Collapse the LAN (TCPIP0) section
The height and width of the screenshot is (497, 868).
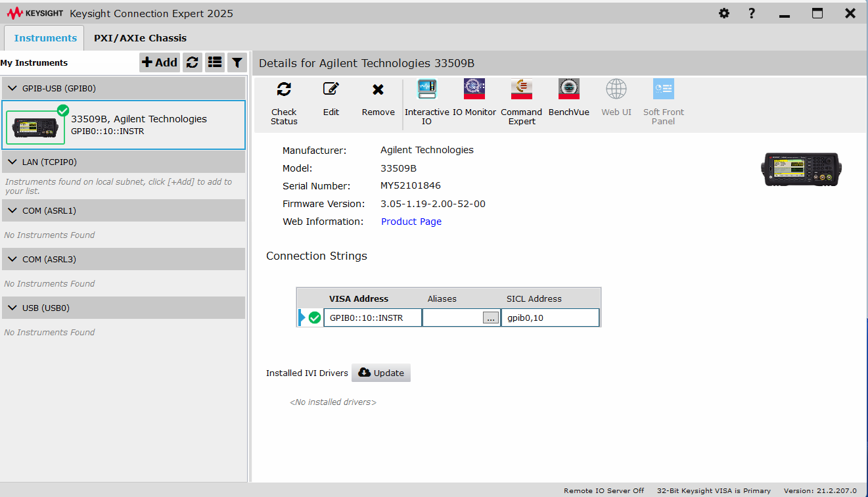[13, 162]
